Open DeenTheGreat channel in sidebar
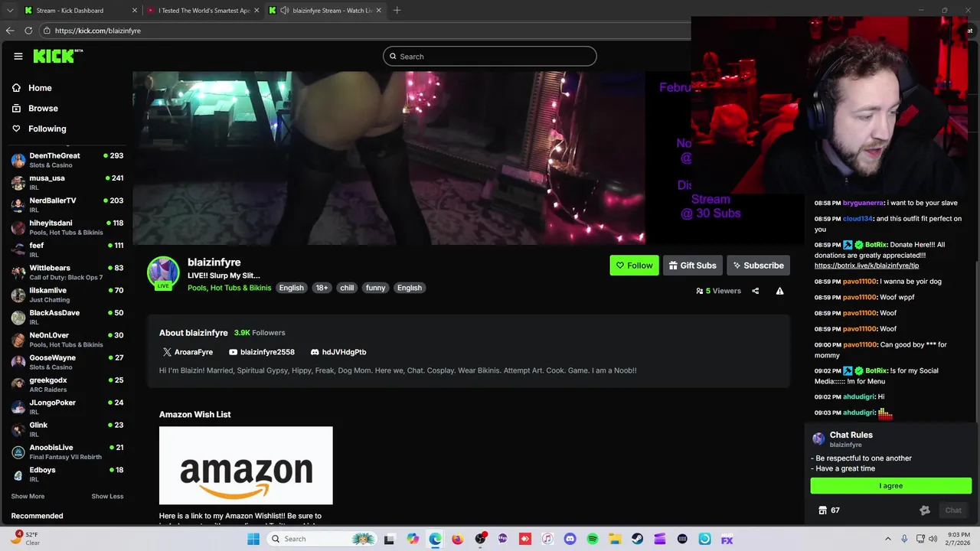 point(67,160)
